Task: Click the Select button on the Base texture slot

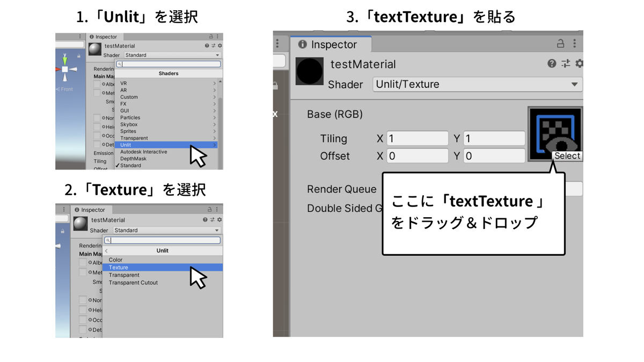Action: [x=566, y=156]
